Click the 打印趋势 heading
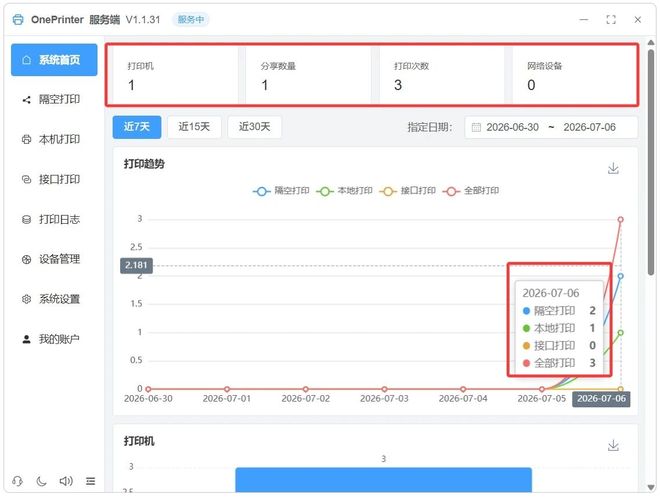Image resolution: width=660 pixels, height=498 pixels. coord(144,164)
